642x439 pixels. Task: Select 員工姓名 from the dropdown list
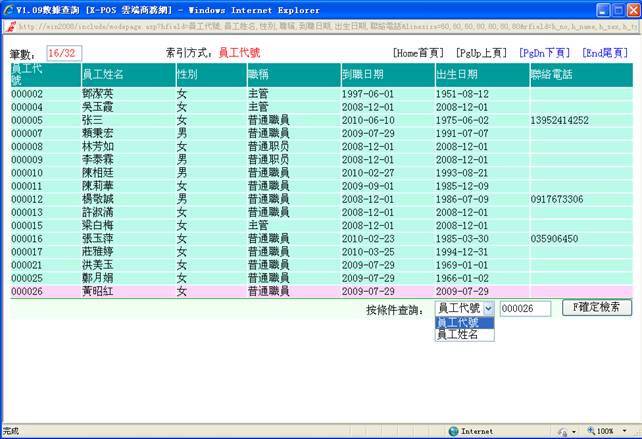tap(458, 335)
